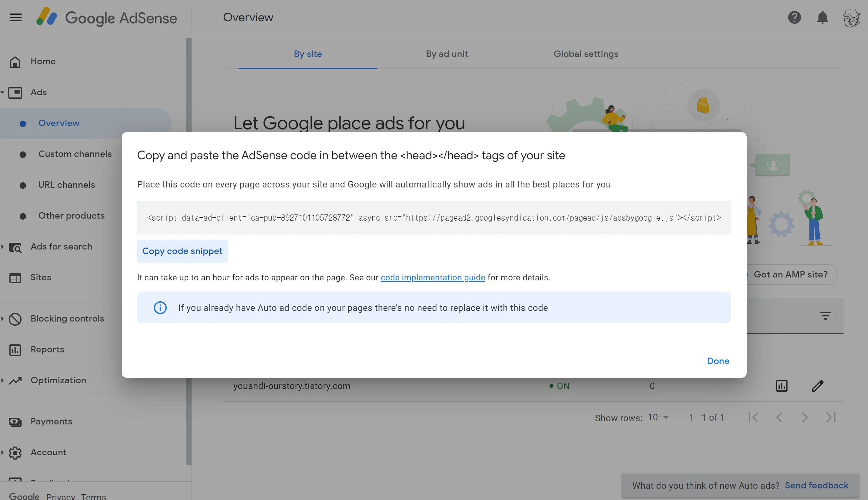The height and width of the screenshot is (500, 868).
Task: Switch to the Global settings tab
Action: tap(586, 54)
